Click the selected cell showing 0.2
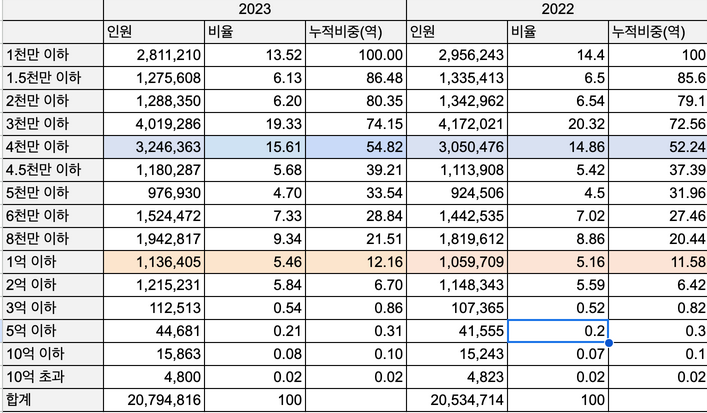The width and height of the screenshot is (707, 413). click(558, 331)
